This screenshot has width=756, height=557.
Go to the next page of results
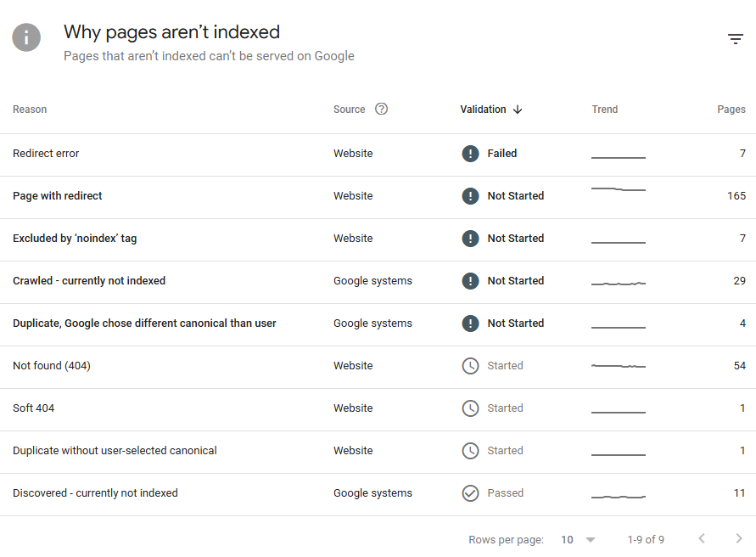738,539
